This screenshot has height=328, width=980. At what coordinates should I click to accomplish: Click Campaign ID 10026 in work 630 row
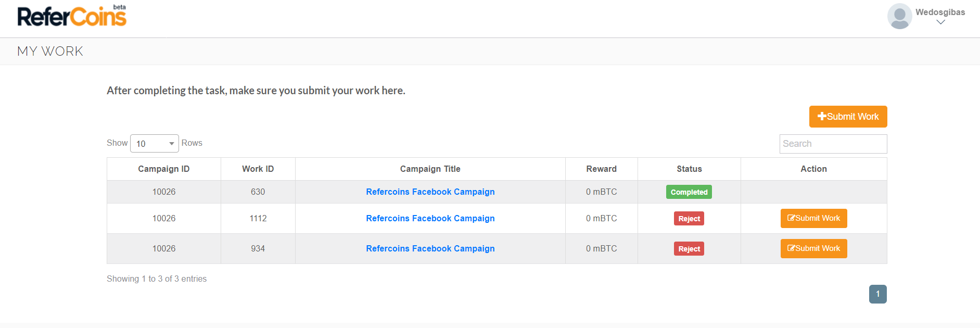coord(164,192)
